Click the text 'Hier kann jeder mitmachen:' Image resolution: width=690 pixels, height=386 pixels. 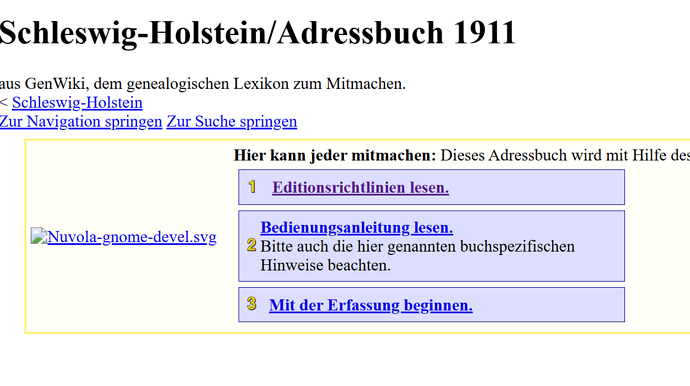pos(334,155)
